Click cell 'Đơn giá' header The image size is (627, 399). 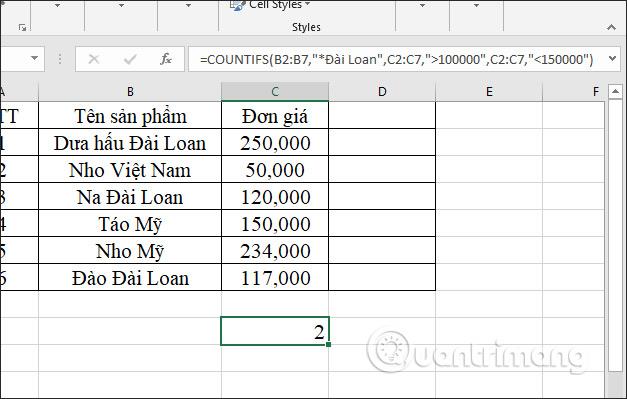[275, 115]
